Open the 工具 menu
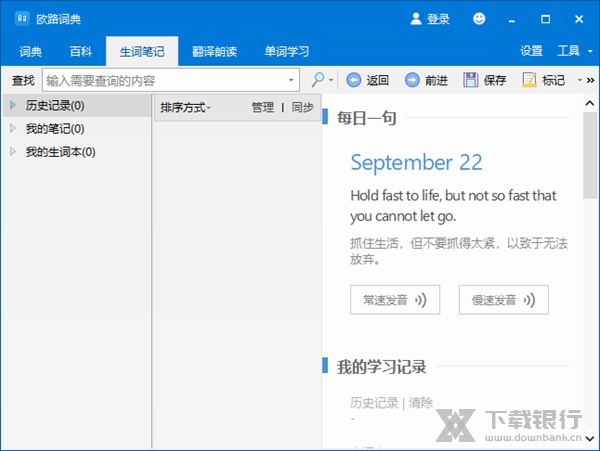 568,50
